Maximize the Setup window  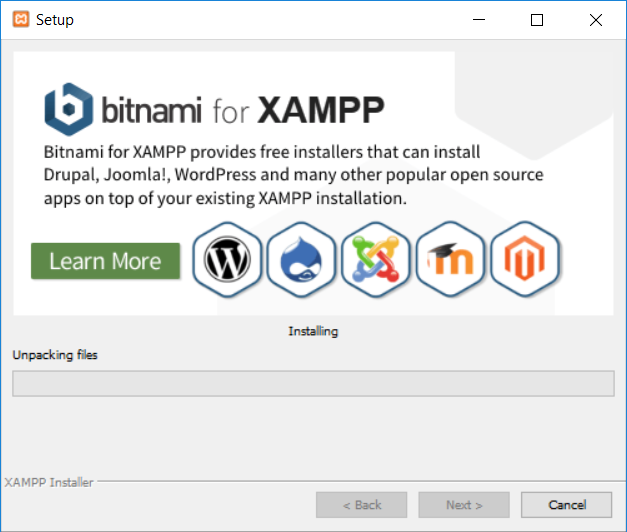(x=537, y=20)
